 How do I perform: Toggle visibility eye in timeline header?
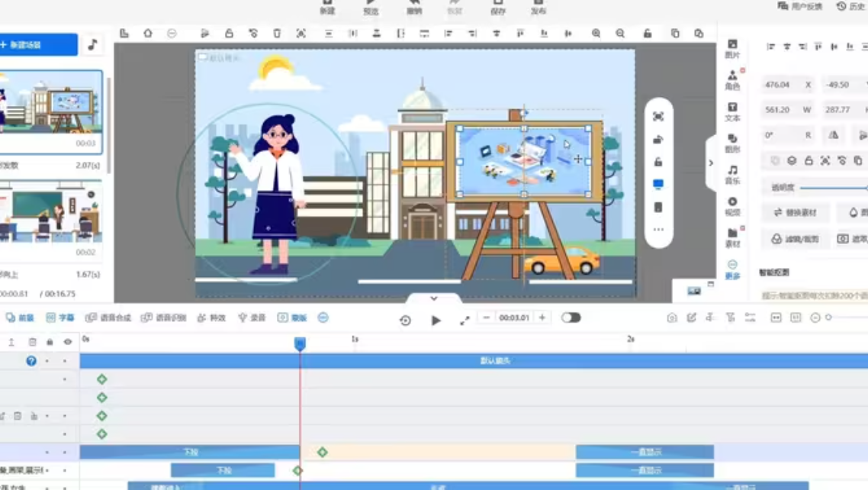pos(68,342)
